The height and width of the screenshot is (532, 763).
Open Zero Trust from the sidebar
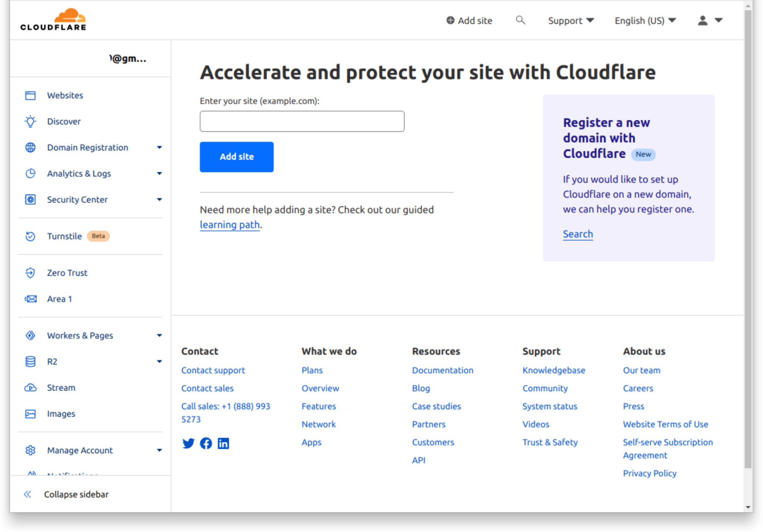tap(67, 272)
